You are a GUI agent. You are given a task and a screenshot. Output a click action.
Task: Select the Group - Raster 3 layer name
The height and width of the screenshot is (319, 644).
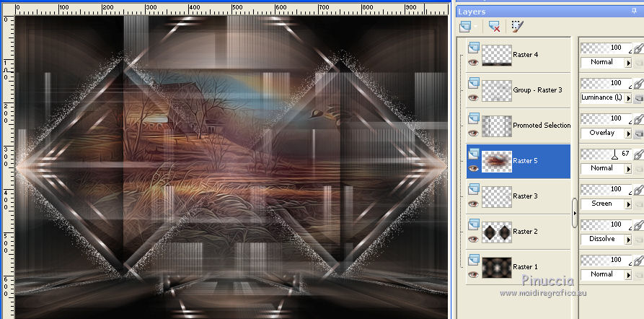click(x=537, y=90)
